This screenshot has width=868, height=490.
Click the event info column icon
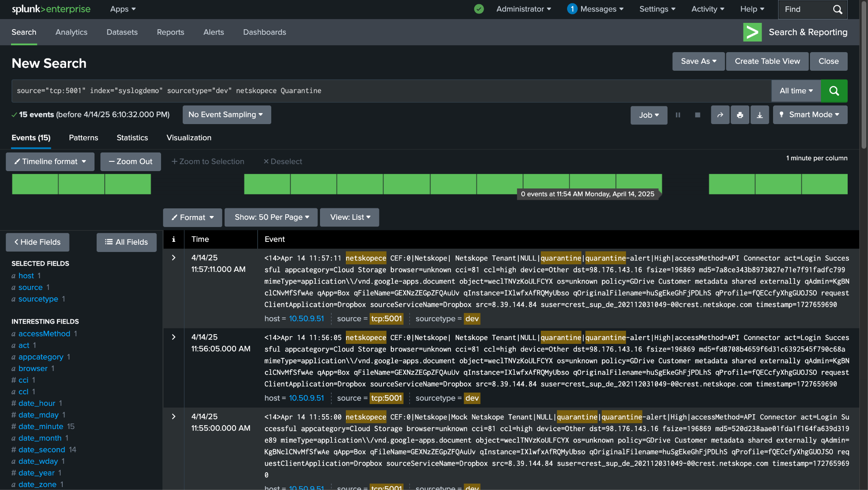pos(173,239)
